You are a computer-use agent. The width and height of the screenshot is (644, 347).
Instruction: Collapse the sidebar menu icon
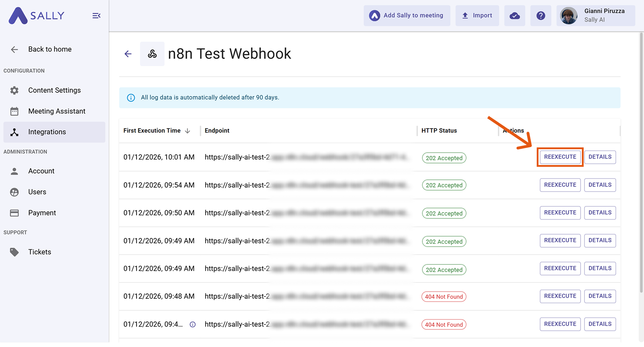point(96,16)
